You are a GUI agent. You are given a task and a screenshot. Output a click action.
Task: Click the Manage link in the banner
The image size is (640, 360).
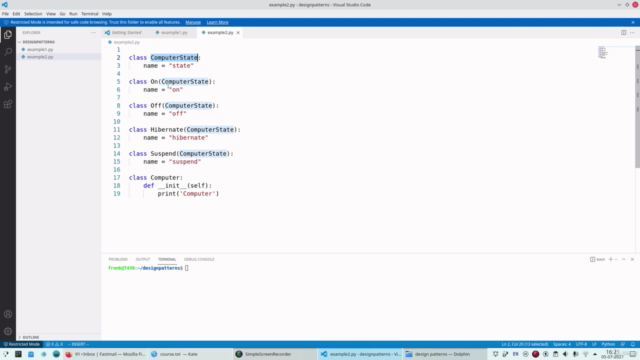193,22
